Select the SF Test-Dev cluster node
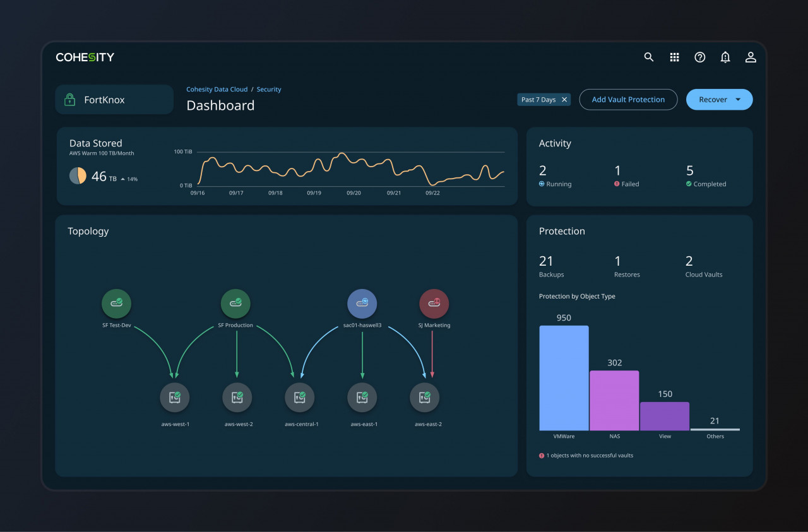 click(x=116, y=304)
